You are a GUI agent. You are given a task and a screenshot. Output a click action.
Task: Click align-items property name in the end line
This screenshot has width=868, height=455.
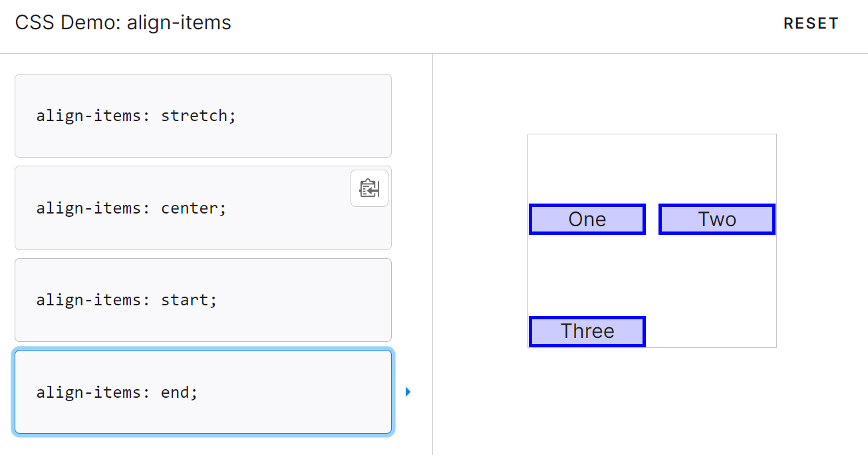pyautogui.click(x=88, y=392)
